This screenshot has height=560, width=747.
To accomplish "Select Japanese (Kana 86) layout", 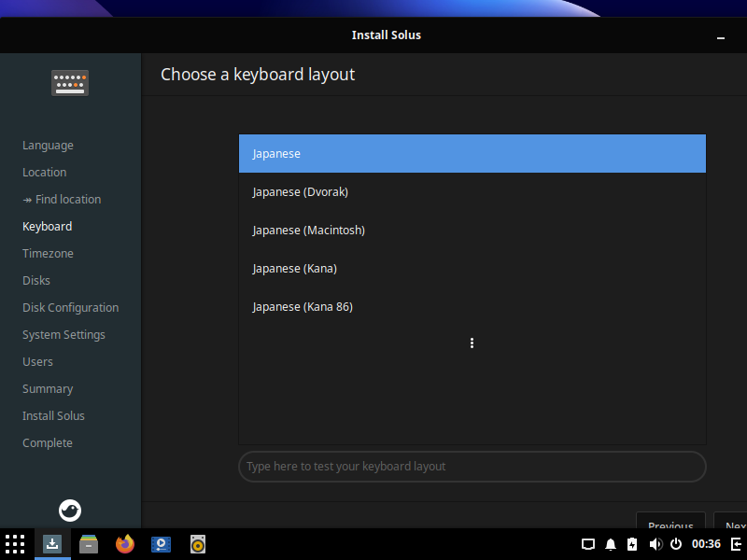I will point(472,307).
